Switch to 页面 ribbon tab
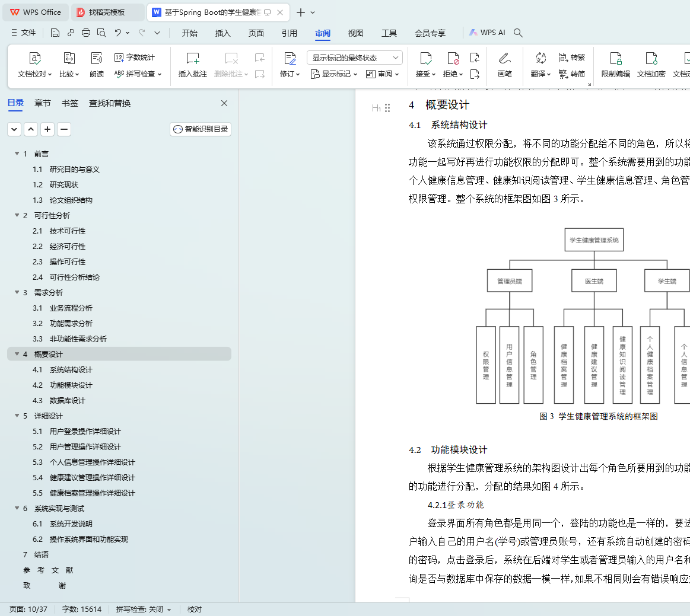 point(256,33)
